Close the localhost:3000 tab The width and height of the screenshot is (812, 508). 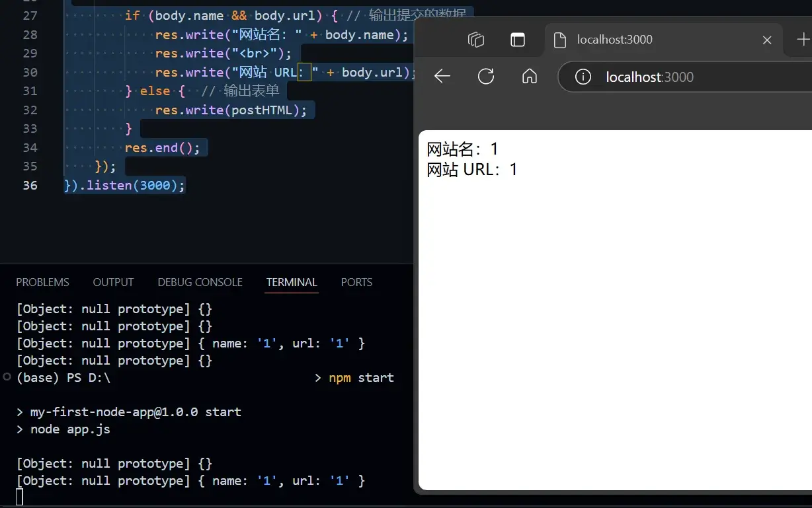point(767,40)
